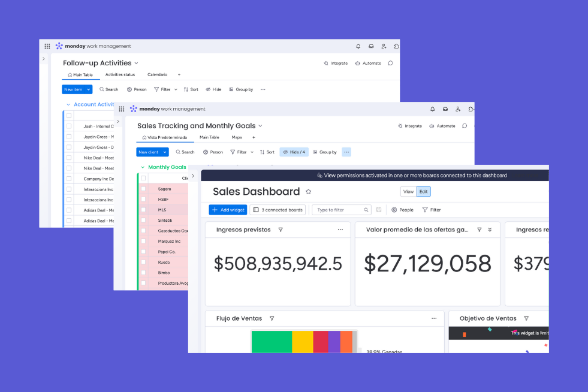The width and height of the screenshot is (588, 392).
Task: Check the HSBF row checkbox
Action: (143, 199)
